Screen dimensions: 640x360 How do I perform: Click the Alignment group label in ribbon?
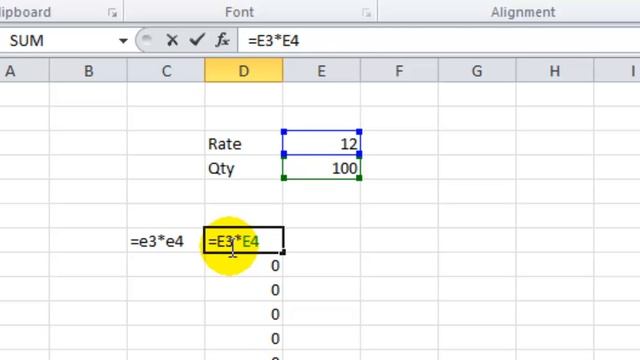pyautogui.click(x=523, y=12)
